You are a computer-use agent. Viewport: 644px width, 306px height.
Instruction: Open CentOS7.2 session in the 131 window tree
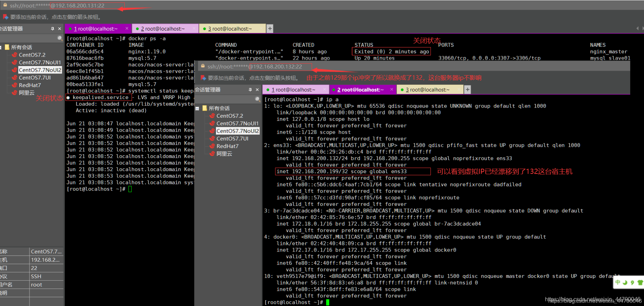click(32, 55)
